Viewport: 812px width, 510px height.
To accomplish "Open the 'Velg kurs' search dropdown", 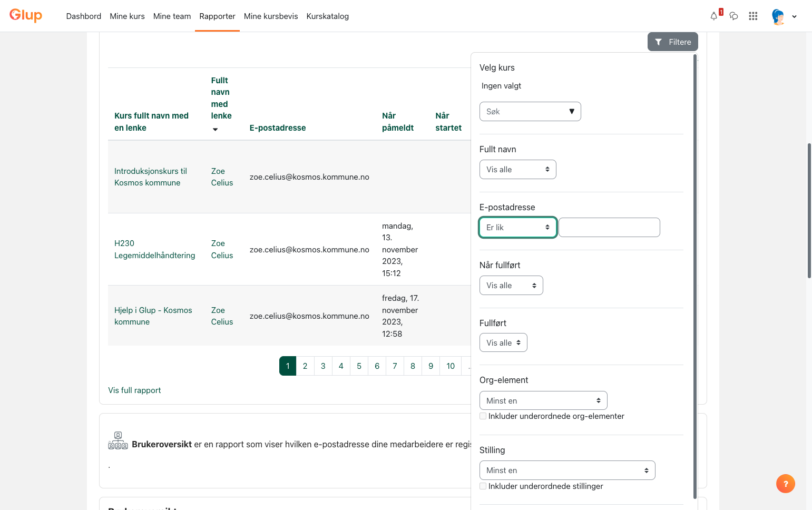I will 530,112.
